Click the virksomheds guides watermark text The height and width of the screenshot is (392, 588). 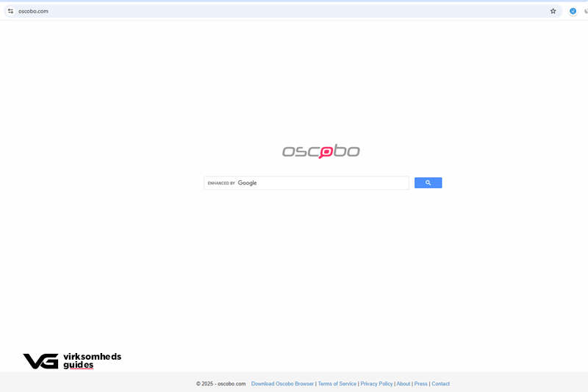(91, 360)
